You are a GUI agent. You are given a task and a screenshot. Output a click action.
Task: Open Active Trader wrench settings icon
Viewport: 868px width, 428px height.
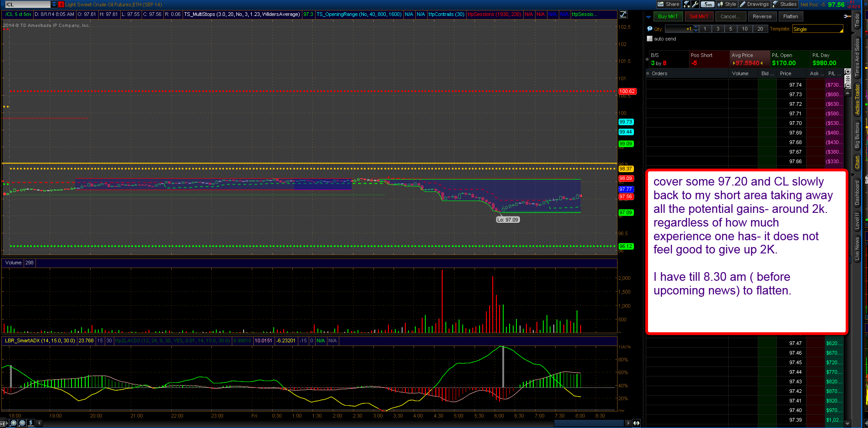[847, 16]
